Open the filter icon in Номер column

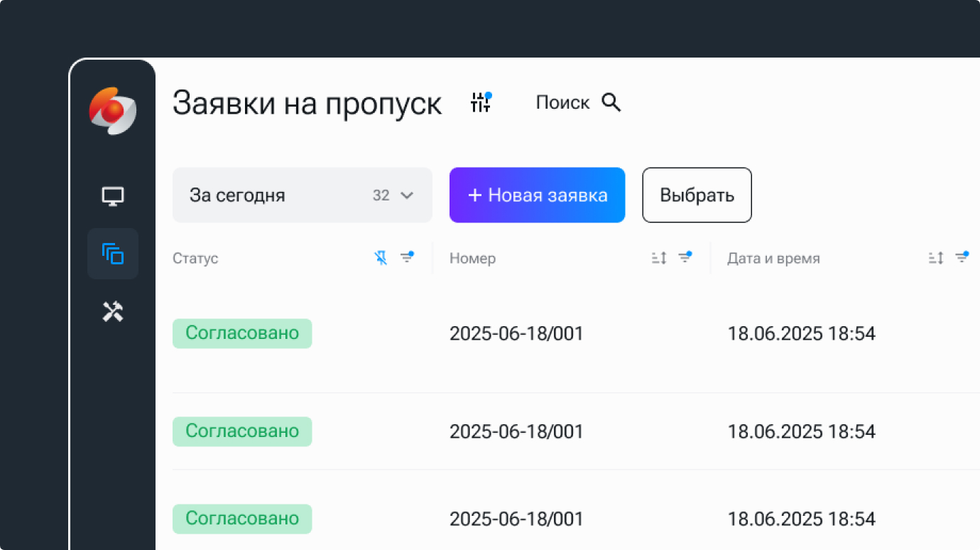tap(685, 257)
